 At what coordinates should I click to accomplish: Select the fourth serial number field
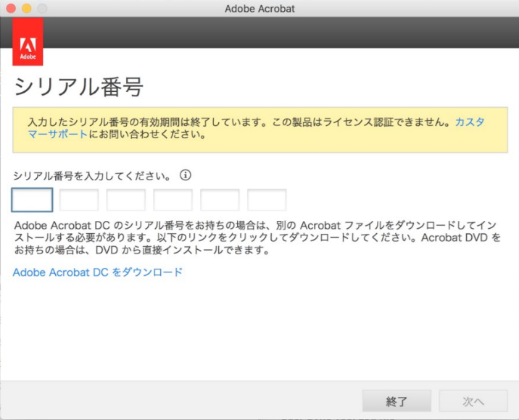[173, 200]
